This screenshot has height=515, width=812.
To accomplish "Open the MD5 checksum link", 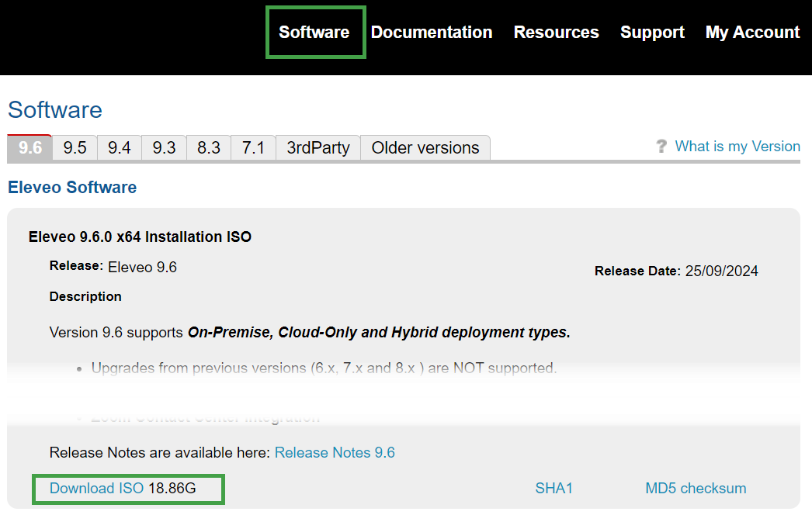I will click(696, 488).
